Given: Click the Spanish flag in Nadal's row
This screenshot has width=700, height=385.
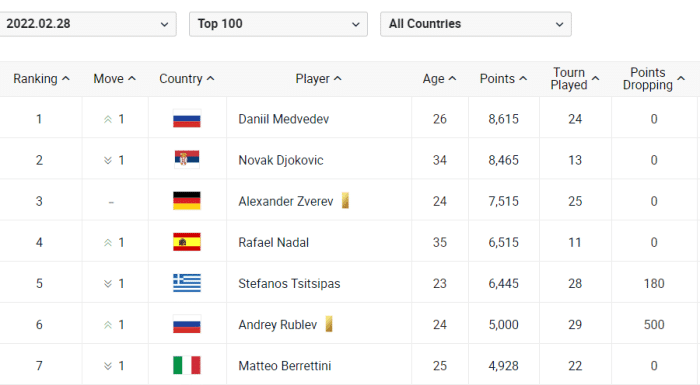Looking at the screenshot, I should click(x=187, y=242).
